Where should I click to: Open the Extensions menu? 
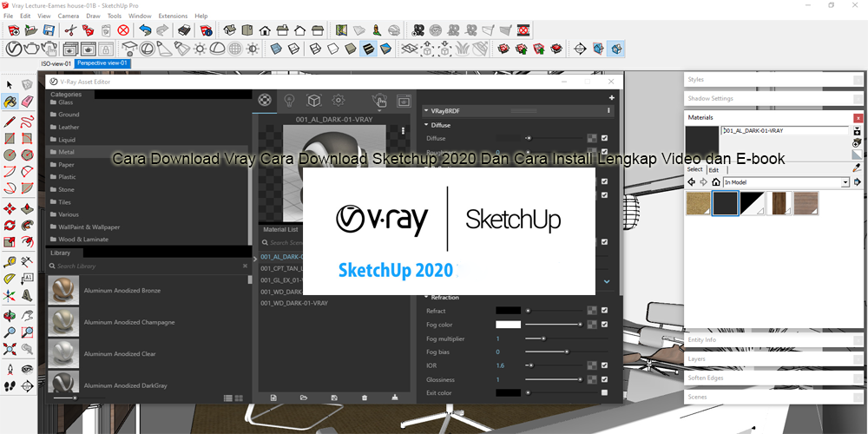[x=172, y=16]
